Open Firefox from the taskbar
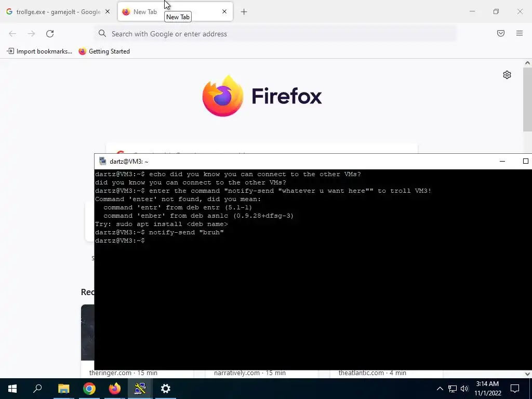This screenshot has height=399, width=532. coord(115,389)
